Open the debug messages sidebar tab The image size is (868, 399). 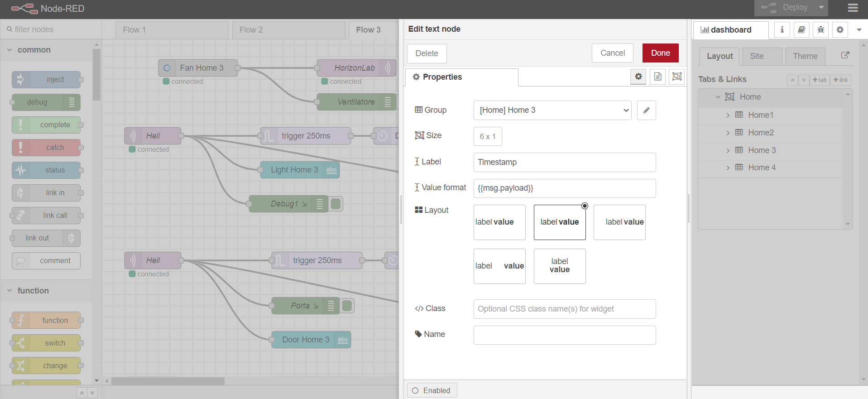click(x=820, y=30)
